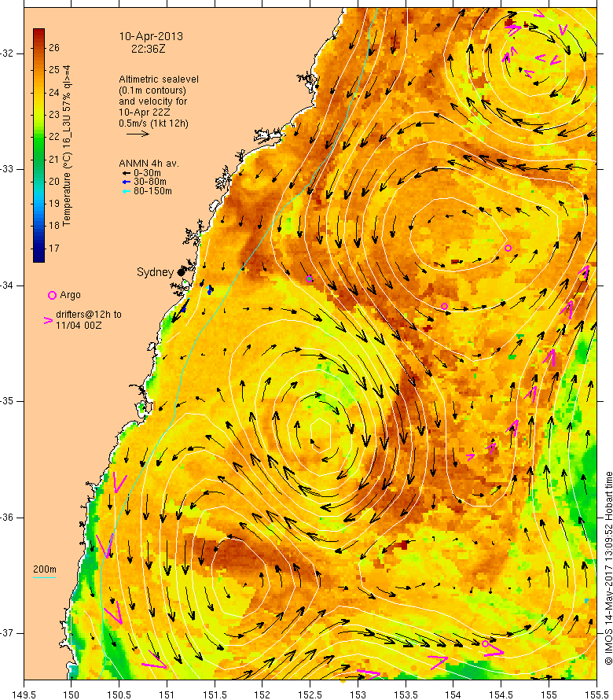Click the -32 latitude axis label
Viewport: 613px width, 700px height.
click(7, 53)
